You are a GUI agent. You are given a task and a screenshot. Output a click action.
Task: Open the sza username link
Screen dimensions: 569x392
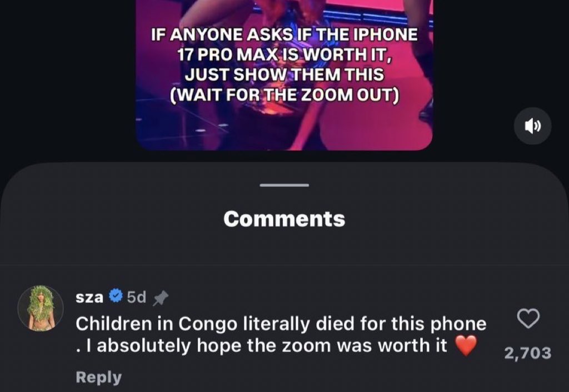[89, 298]
